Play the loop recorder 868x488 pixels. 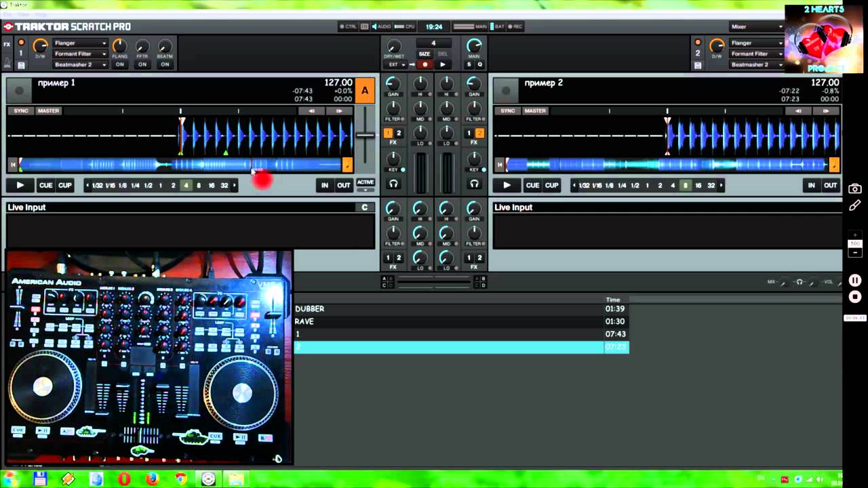442,65
